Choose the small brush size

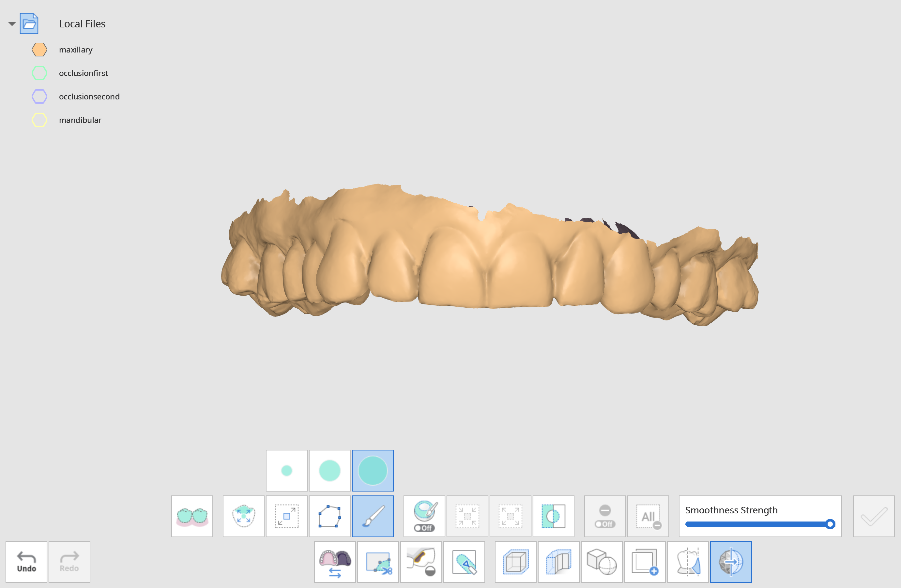tap(287, 470)
